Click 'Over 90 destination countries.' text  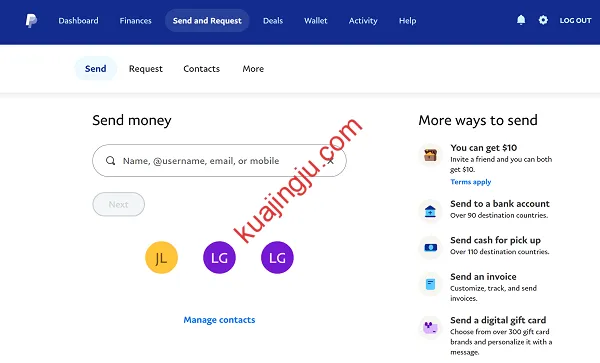click(x=499, y=215)
